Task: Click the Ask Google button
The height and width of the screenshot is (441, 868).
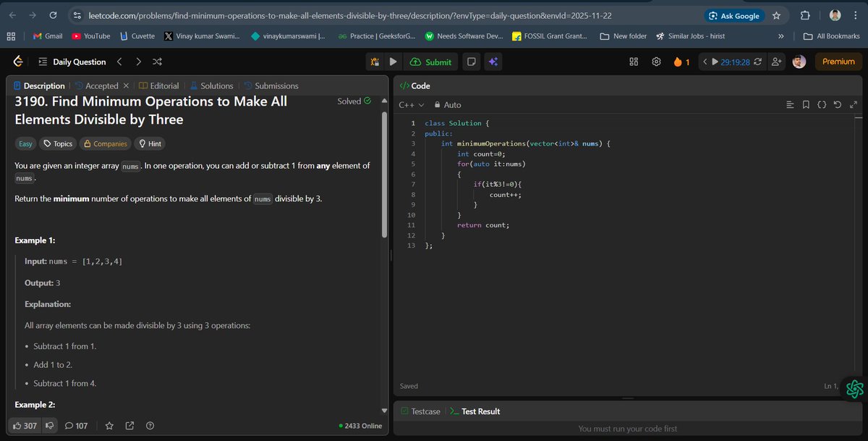Action: coord(734,15)
